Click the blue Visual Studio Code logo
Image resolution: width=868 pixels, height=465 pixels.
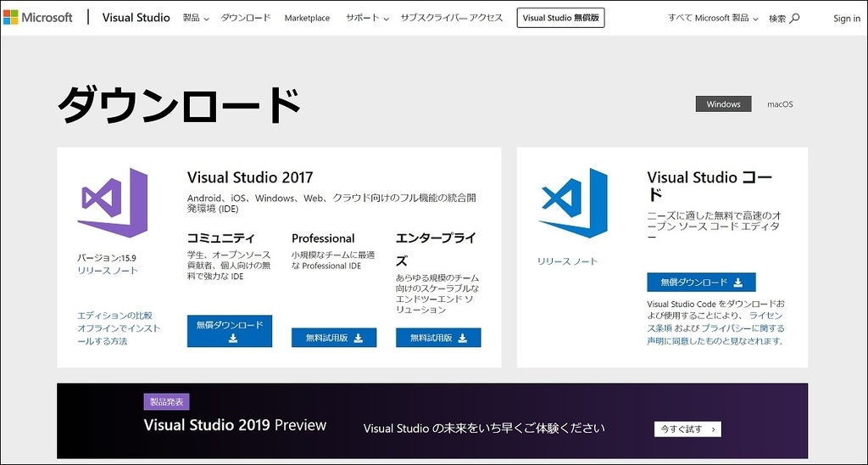point(572,203)
